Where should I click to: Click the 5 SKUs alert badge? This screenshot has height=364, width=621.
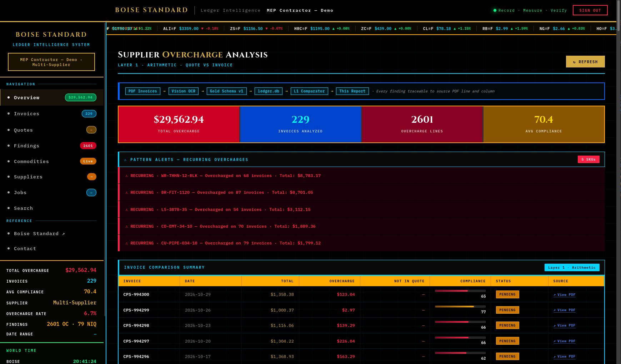589,160
